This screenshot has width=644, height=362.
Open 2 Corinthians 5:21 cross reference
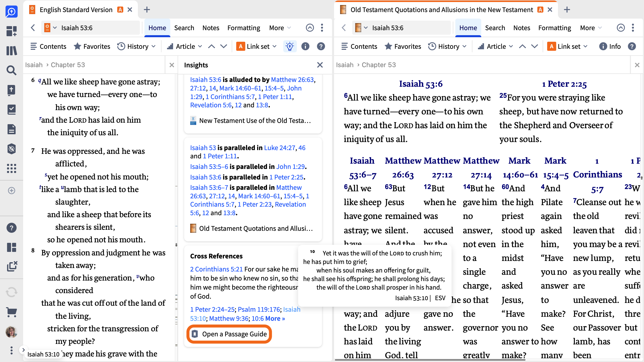pos(216,269)
